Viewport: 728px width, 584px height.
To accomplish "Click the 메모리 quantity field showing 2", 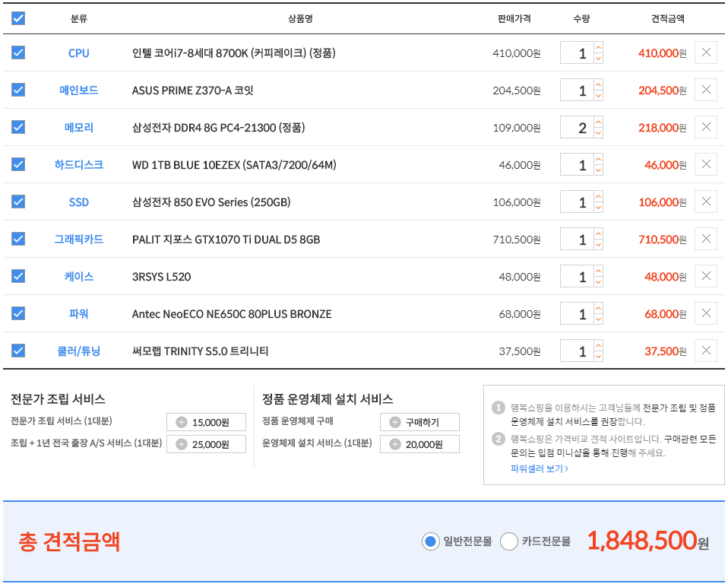I will 577,127.
